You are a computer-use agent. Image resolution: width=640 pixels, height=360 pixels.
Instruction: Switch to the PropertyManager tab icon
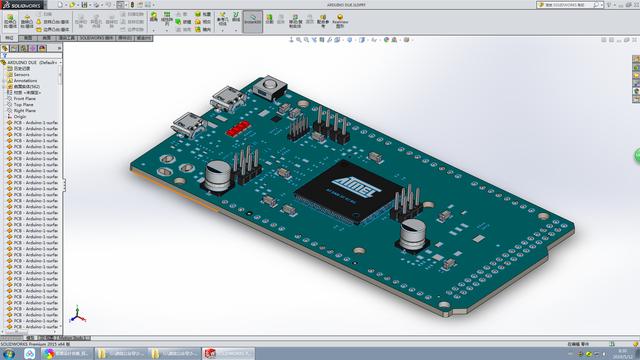[x=14, y=48]
